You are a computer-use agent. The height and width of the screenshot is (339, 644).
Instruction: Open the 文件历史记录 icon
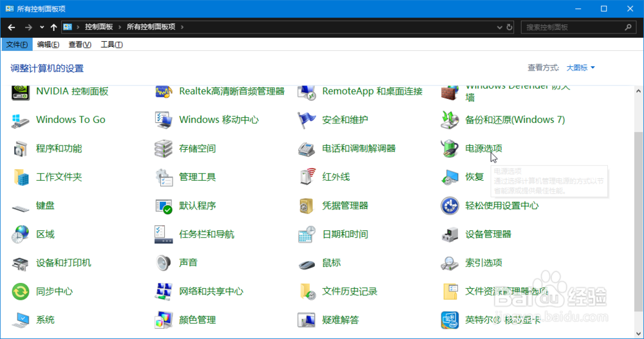pyautogui.click(x=307, y=291)
